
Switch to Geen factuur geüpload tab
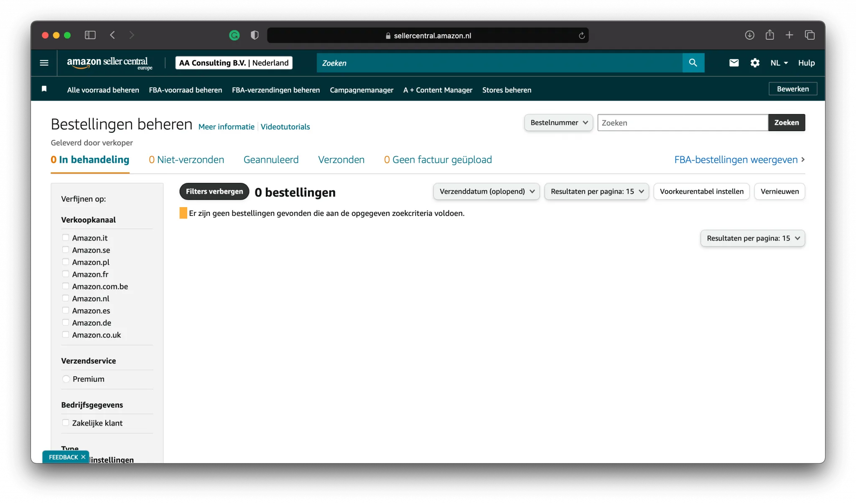(438, 160)
